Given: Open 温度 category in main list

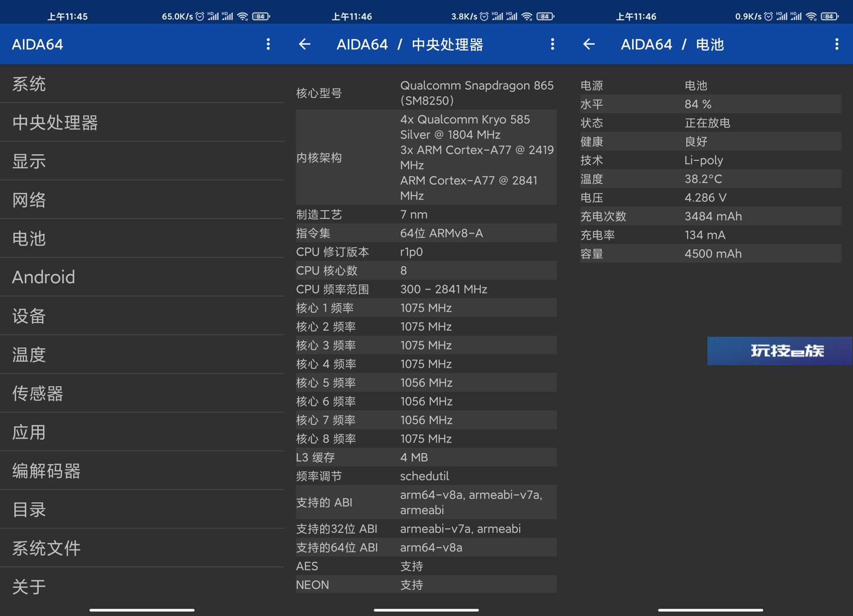Looking at the screenshot, I should [x=142, y=355].
